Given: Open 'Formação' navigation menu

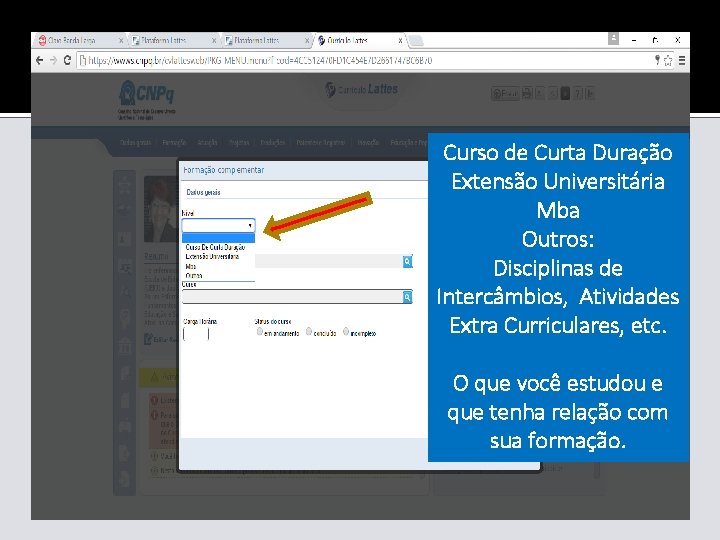Looking at the screenshot, I should [x=174, y=142].
